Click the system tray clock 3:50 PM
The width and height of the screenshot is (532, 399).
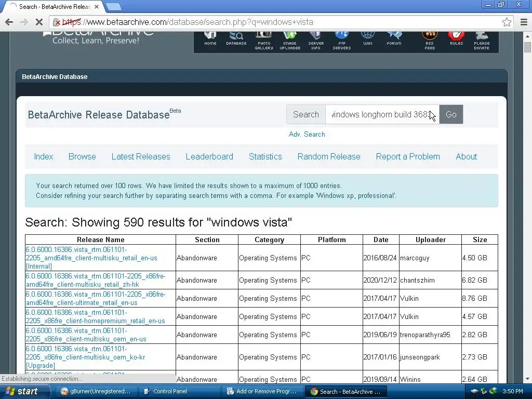pos(512,391)
